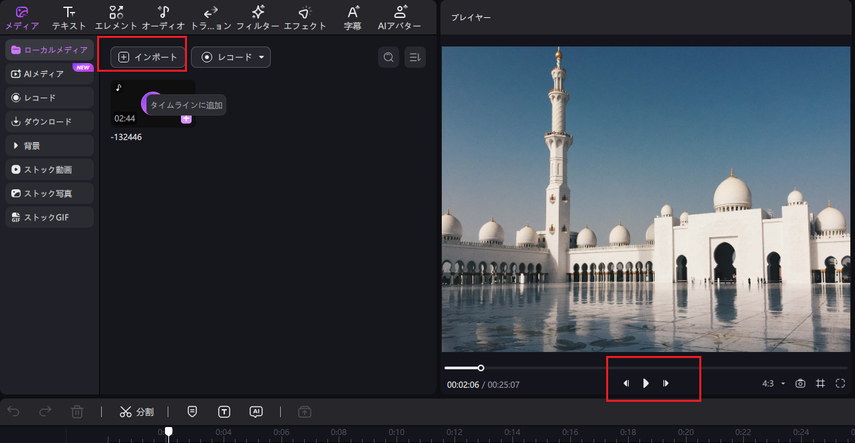
Task: Open ストック動画 in the sidebar
Action: tap(50, 170)
